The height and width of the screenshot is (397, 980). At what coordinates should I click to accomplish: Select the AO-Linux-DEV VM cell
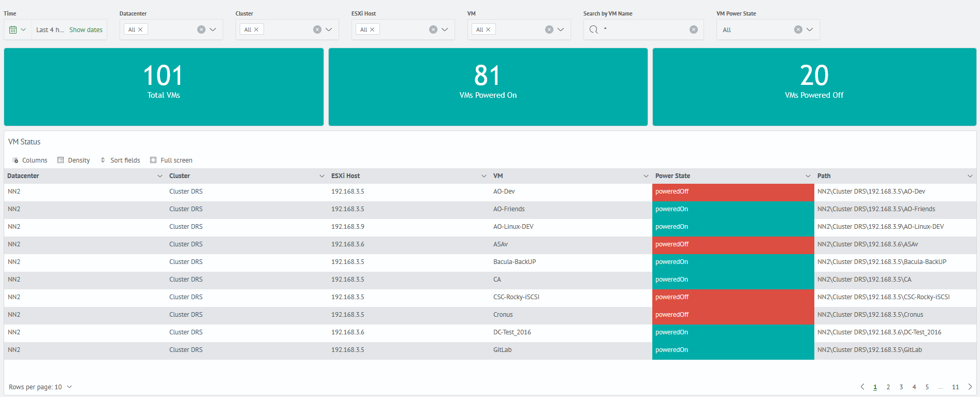click(x=571, y=227)
